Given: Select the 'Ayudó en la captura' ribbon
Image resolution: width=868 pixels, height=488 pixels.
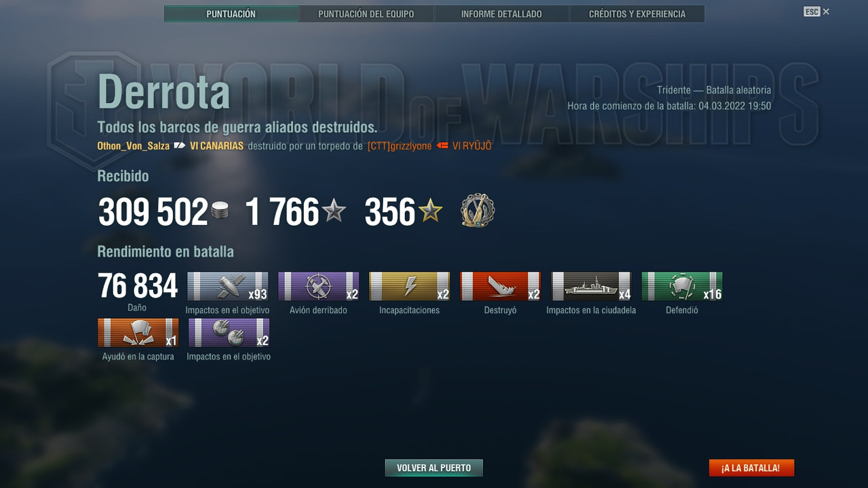Looking at the screenshot, I should click(138, 333).
